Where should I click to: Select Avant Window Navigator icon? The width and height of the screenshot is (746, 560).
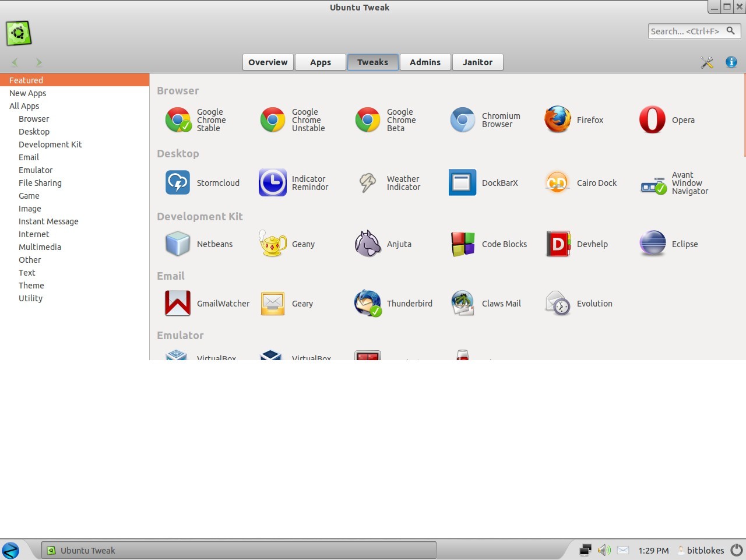(653, 185)
